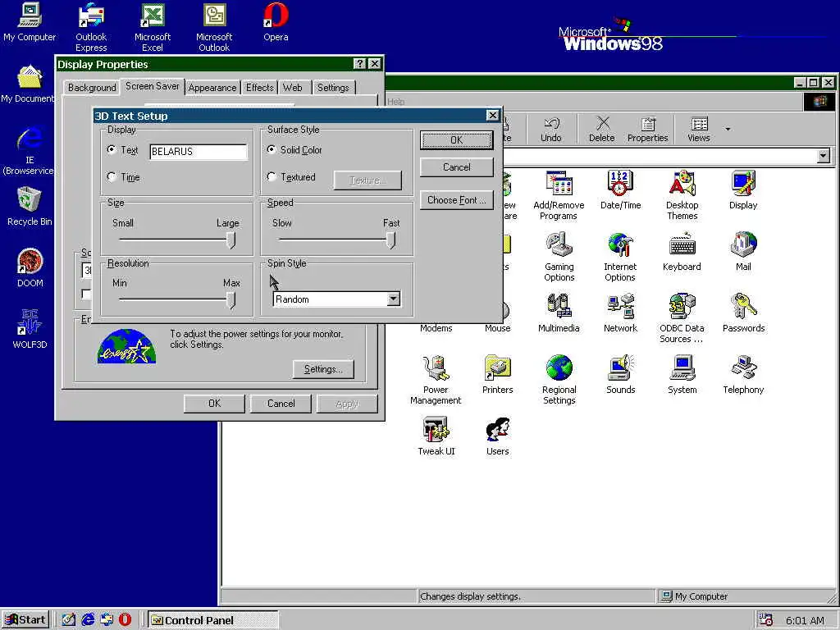Click the energy Settings... button
Screen dimensions: 840x630
click(323, 369)
